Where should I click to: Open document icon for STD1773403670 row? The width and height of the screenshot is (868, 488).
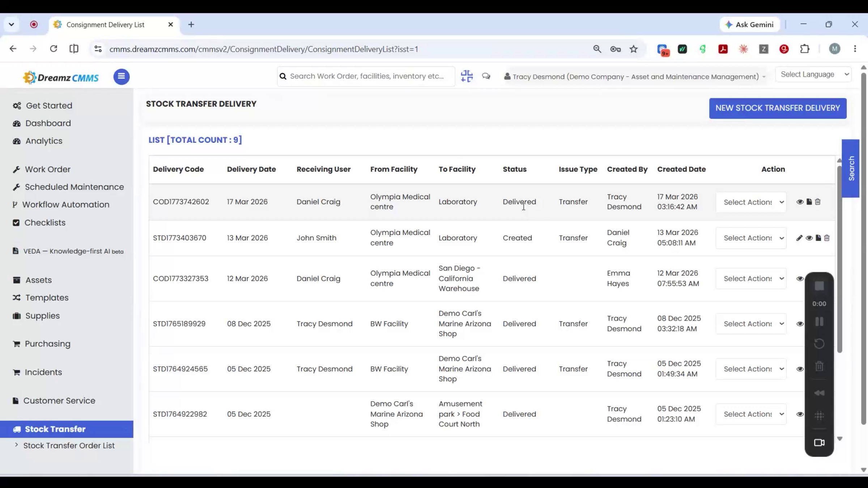click(818, 238)
